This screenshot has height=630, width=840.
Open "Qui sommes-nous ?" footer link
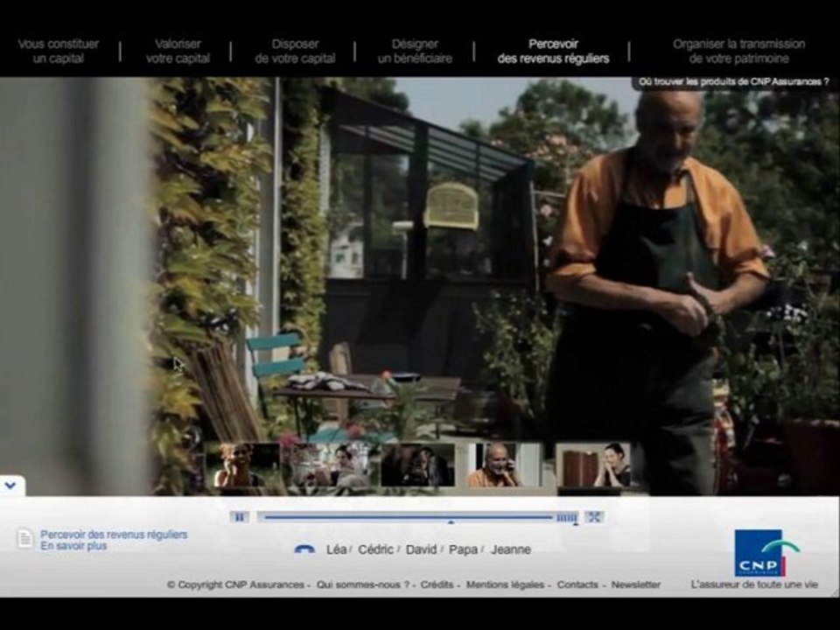point(362,584)
